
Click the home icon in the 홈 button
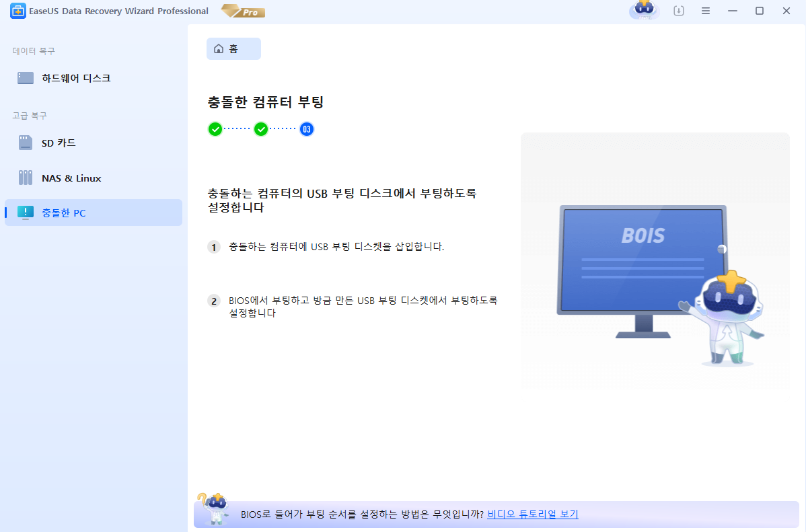(x=219, y=48)
